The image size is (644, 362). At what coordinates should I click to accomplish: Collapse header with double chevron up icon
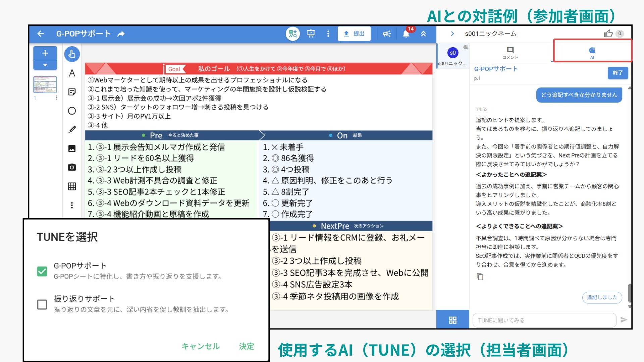click(424, 34)
